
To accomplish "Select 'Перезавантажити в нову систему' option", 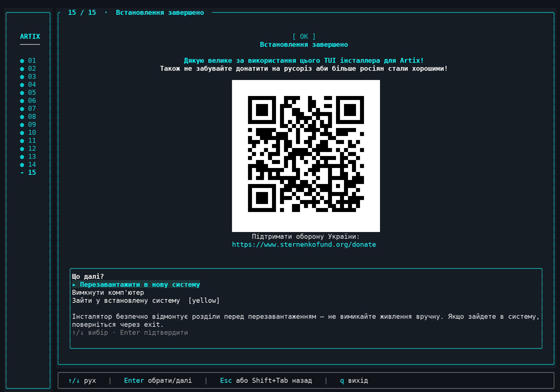I will click(x=136, y=285).
